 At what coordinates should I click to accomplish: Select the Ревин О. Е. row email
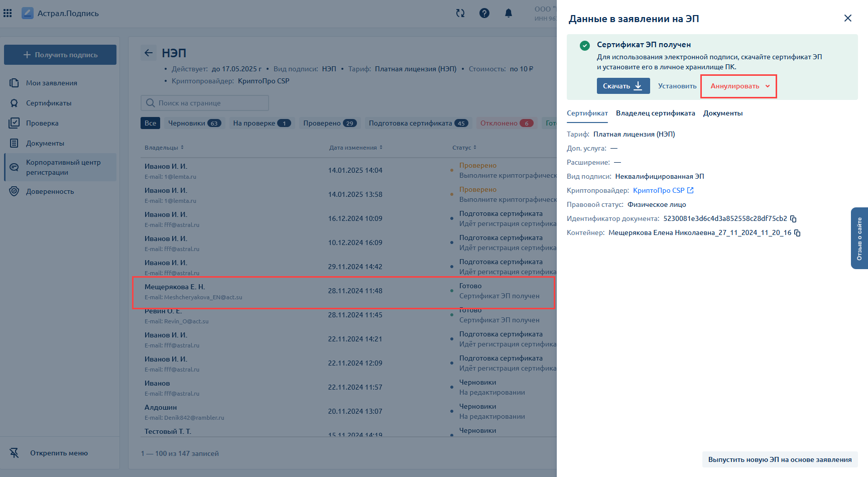click(x=176, y=321)
